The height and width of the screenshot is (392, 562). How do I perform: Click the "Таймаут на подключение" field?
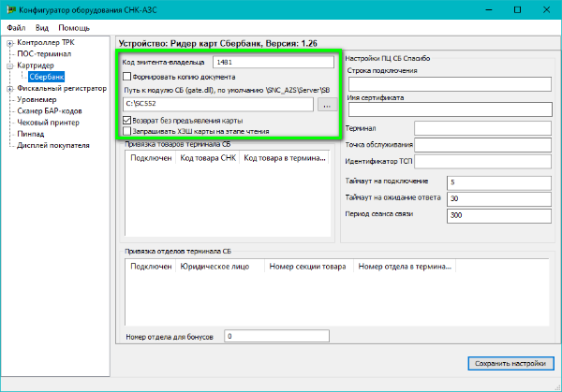(499, 181)
